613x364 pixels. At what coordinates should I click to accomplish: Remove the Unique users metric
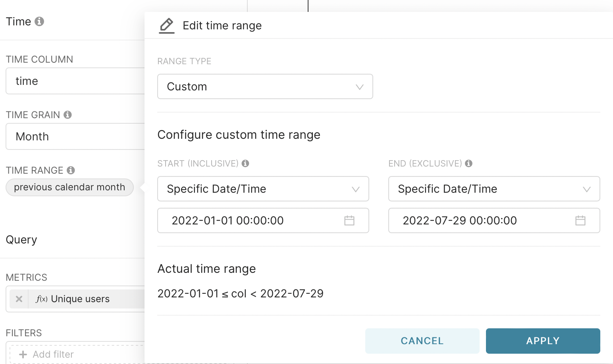19,299
